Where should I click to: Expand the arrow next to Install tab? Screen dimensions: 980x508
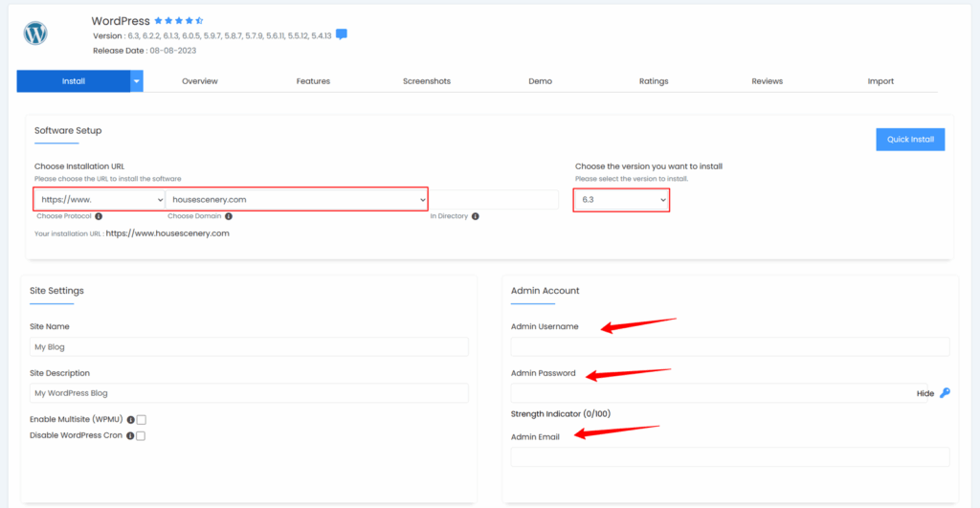pos(137,81)
